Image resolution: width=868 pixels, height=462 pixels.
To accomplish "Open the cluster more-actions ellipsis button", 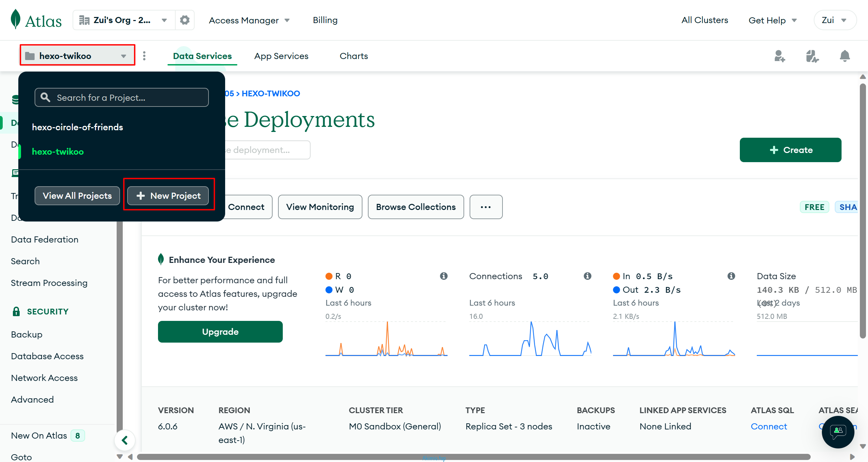I will tap(486, 207).
